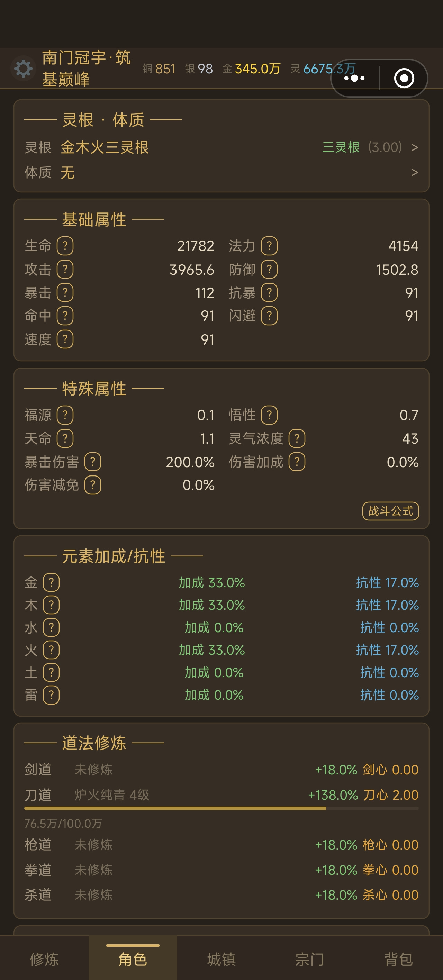This screenshot has height=980, width=443.
Task: Tap the mini-program close circle icon
Action: (x=404, y=78)
